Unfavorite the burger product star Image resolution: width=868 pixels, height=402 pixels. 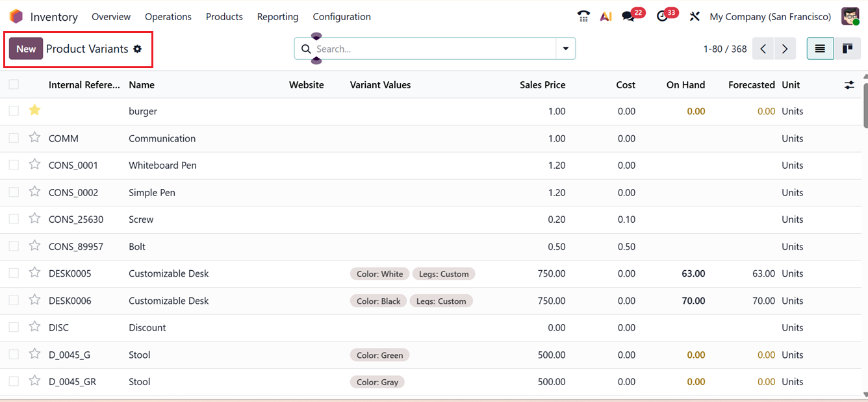point(34,110)
